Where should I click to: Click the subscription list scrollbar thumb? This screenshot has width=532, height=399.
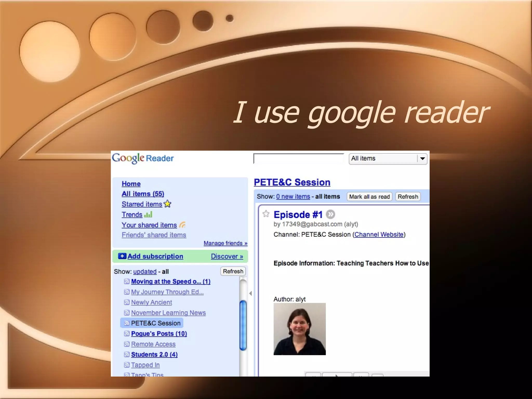click(x=243, y=325)
